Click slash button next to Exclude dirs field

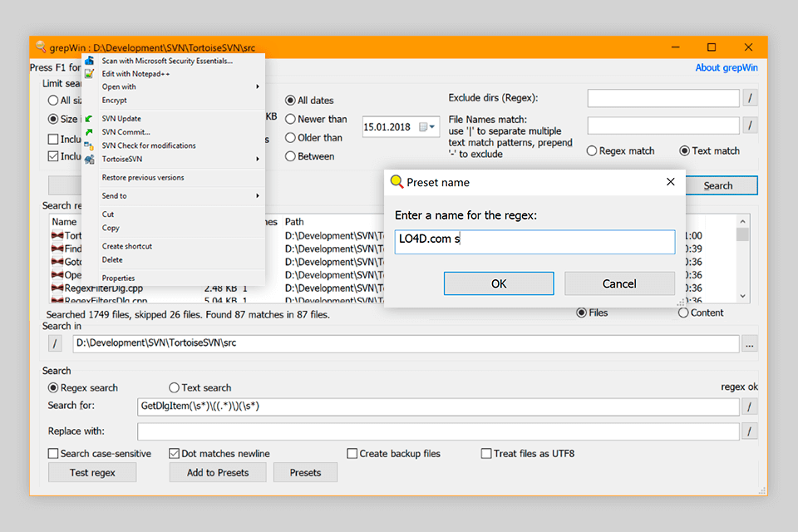[750, 98]
